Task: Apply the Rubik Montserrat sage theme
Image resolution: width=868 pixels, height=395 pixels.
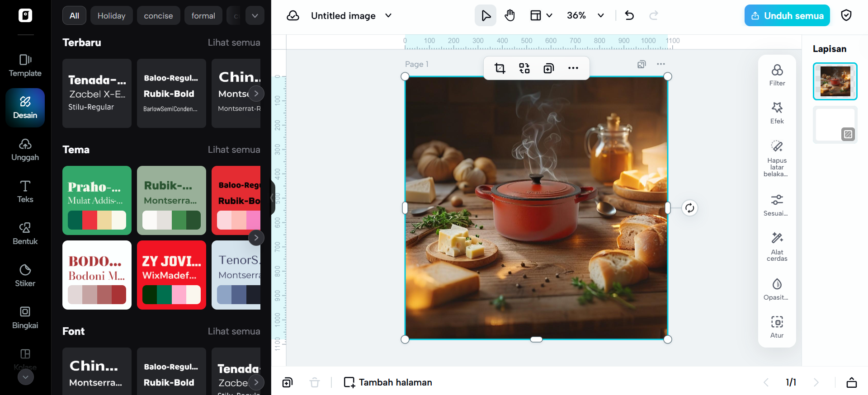Action: click(x=171, y=200)
